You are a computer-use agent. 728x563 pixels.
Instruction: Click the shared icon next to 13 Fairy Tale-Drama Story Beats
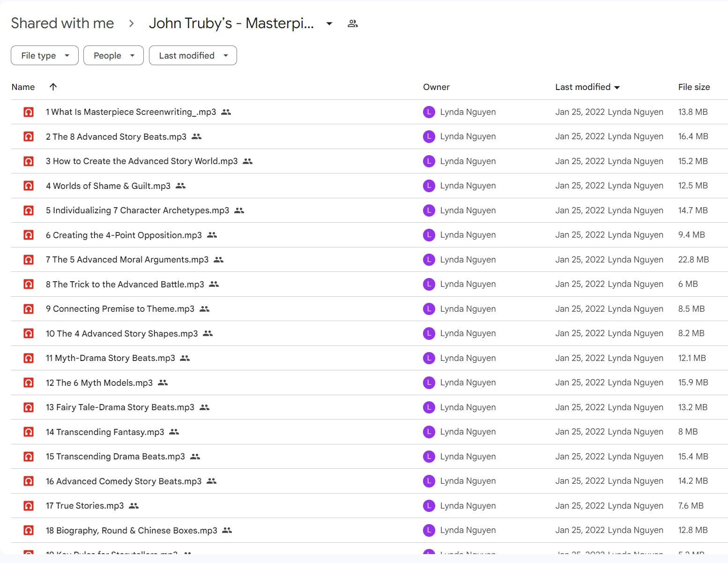(x=204, y=407)
